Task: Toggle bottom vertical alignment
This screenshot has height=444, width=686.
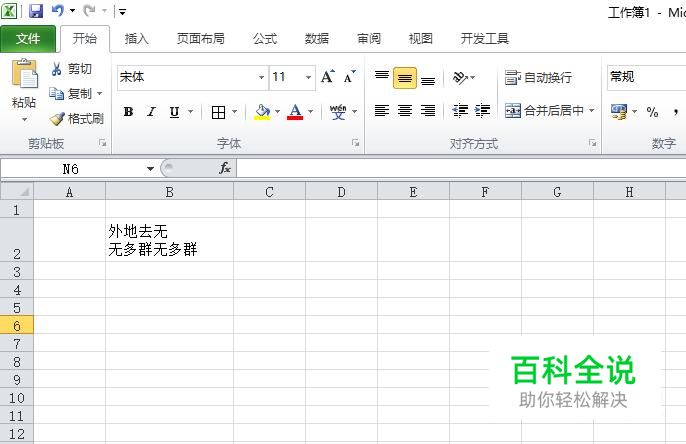Action: point(428,78)
